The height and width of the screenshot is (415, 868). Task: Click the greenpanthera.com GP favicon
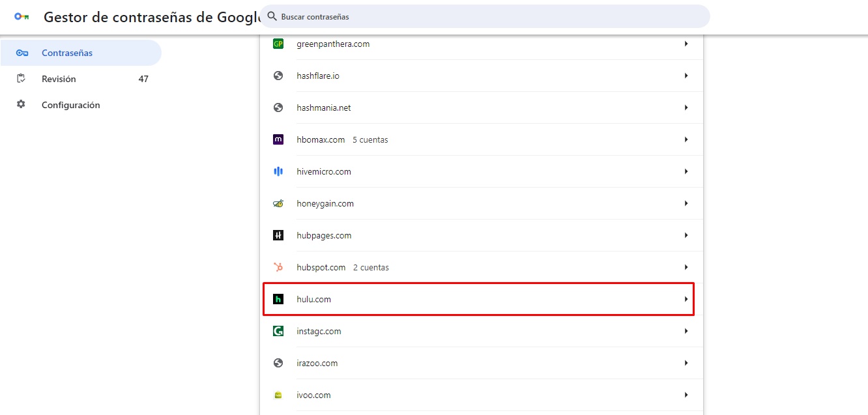(x=278, y=44)
